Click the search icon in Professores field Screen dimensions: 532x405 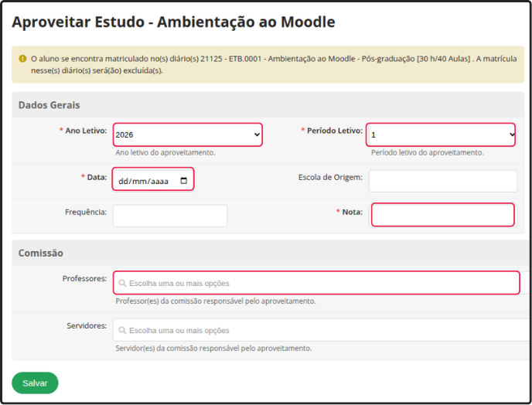tap(122, 283)
